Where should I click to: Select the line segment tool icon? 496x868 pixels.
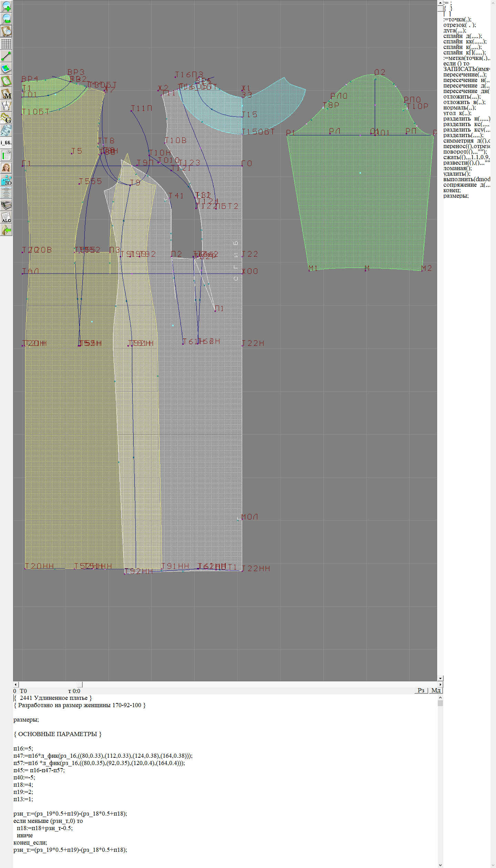click(6, 56)
